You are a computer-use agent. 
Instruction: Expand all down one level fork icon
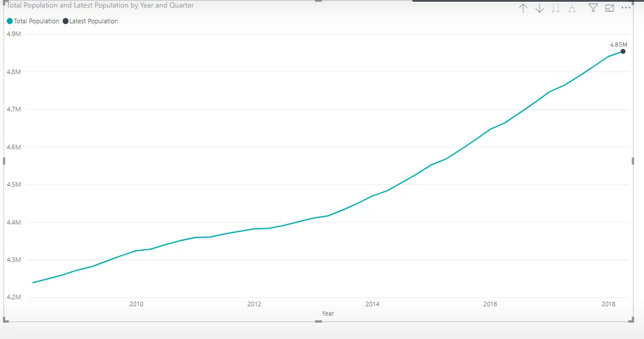(x=572, y=8)
